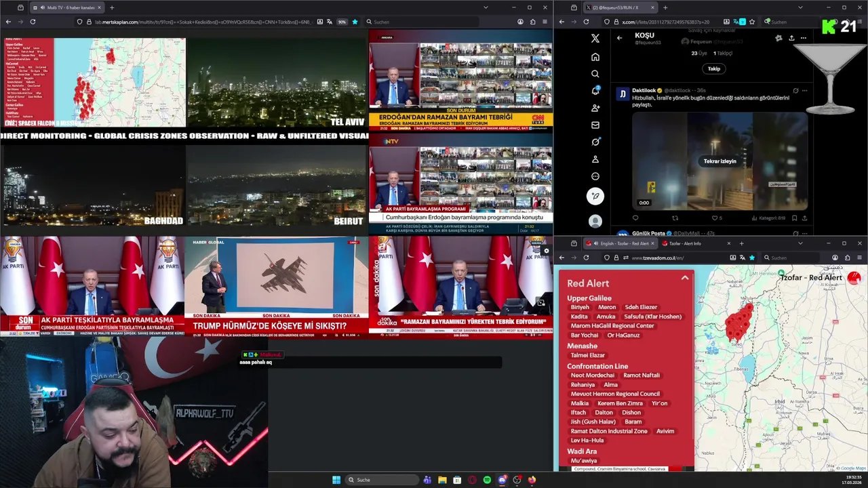Viewport: 868px width, 488px height.
Task: Open the three-dot menu on Daktilock post
Action: point(805,90)
